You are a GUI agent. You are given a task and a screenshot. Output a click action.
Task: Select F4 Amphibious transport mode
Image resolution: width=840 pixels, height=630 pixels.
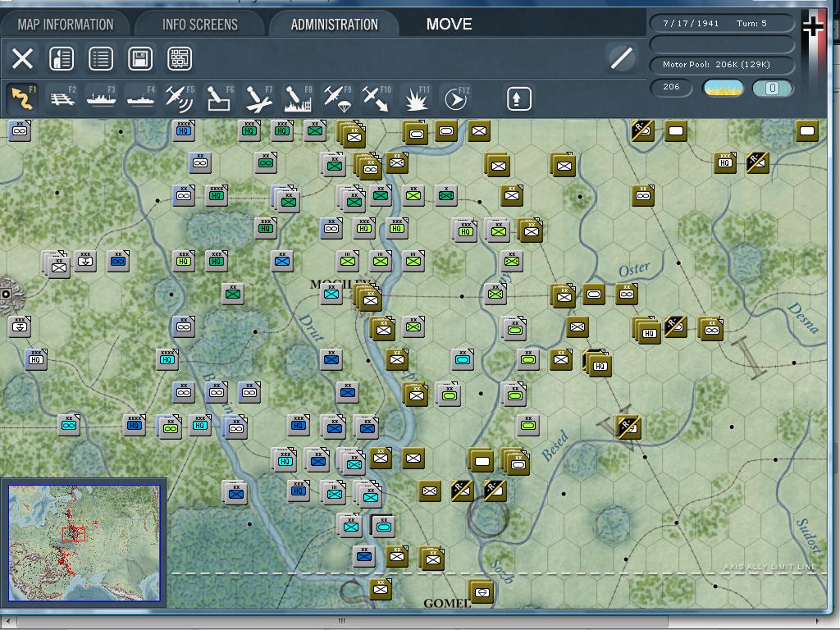[x=141, y=98]
